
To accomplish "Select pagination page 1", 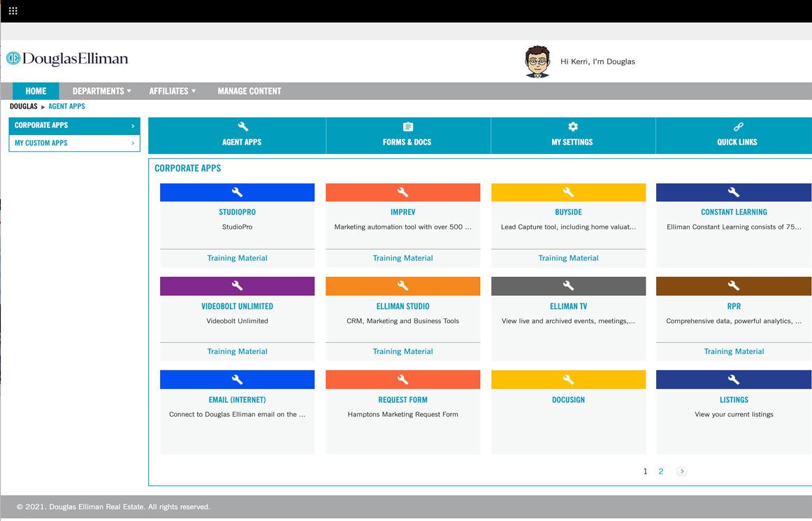I will click(x=645, y=471).
